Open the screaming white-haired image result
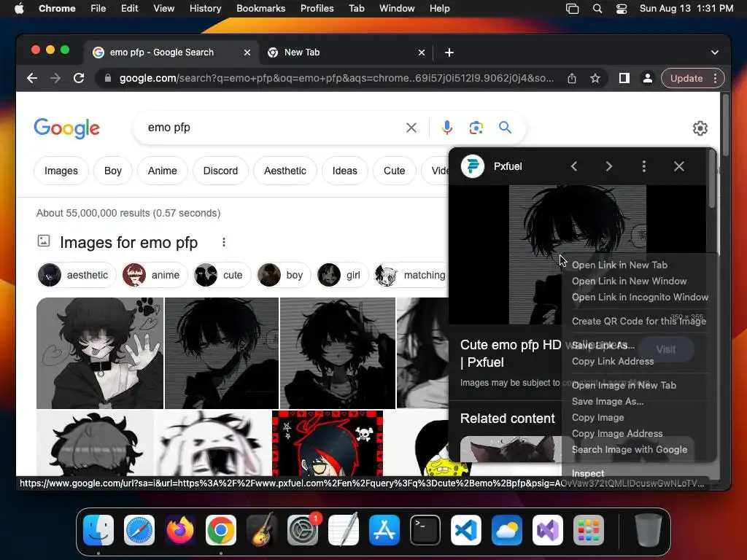This screenshot has width=747, height=560. coord(213,443)
